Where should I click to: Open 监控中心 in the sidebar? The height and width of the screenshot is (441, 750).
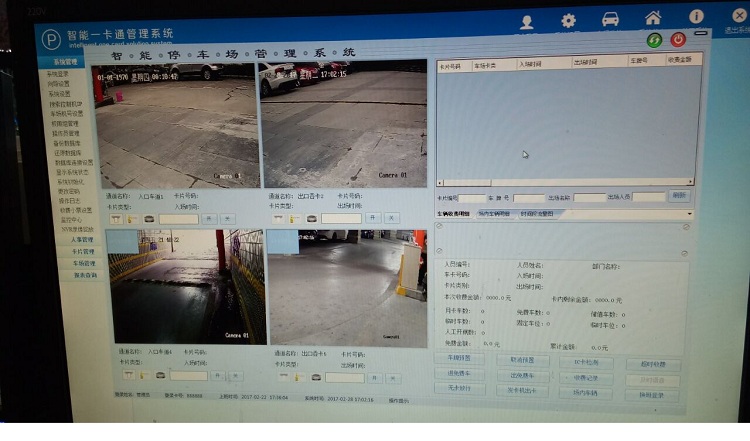[71, 220]
